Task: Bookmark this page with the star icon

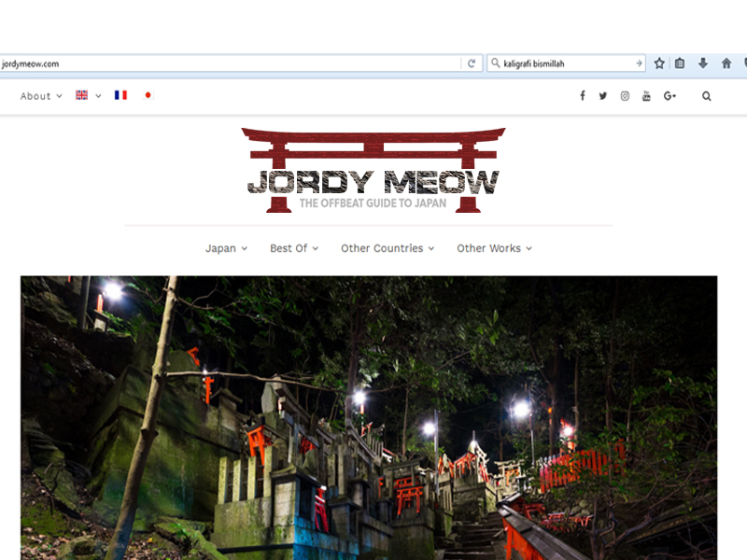Action: (x=659, y=63)
